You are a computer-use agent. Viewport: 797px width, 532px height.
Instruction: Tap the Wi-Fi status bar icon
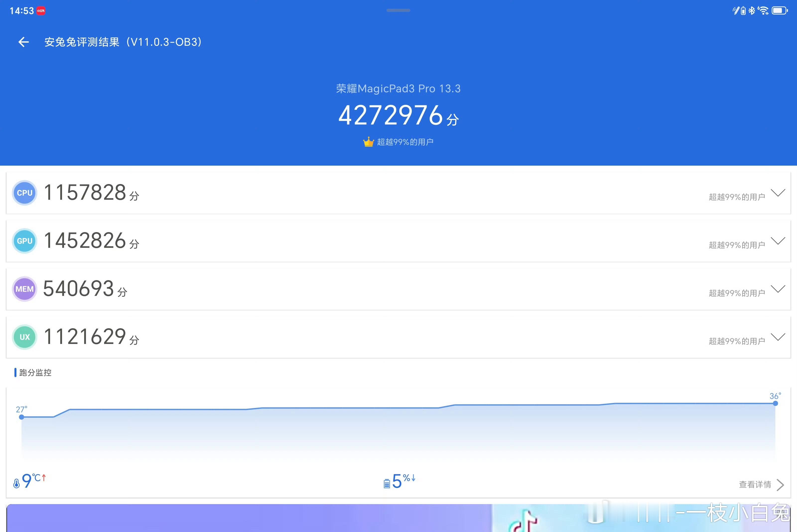(763, 11)
